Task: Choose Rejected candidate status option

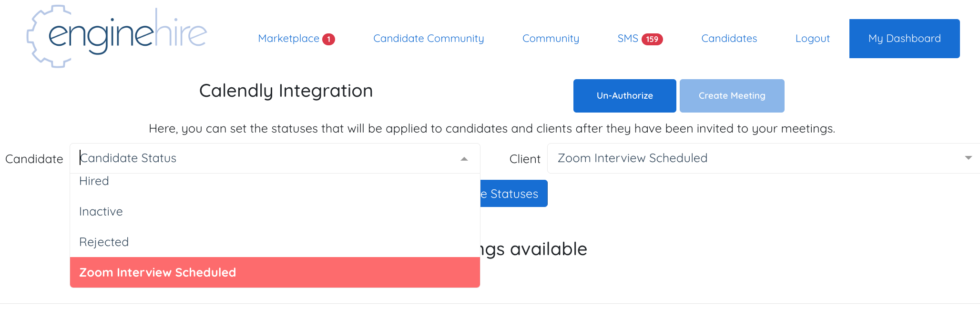Action: tap(275, 242)
